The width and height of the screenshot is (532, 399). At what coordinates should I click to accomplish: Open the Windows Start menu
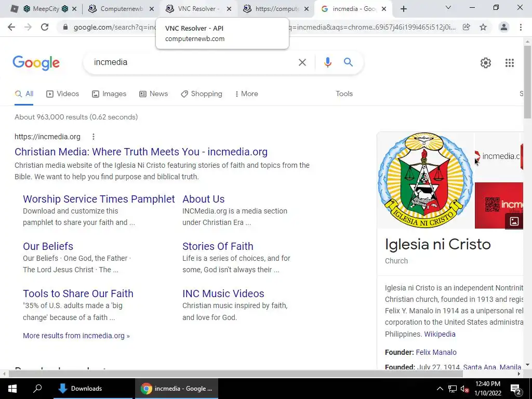[x=12, y=389]
